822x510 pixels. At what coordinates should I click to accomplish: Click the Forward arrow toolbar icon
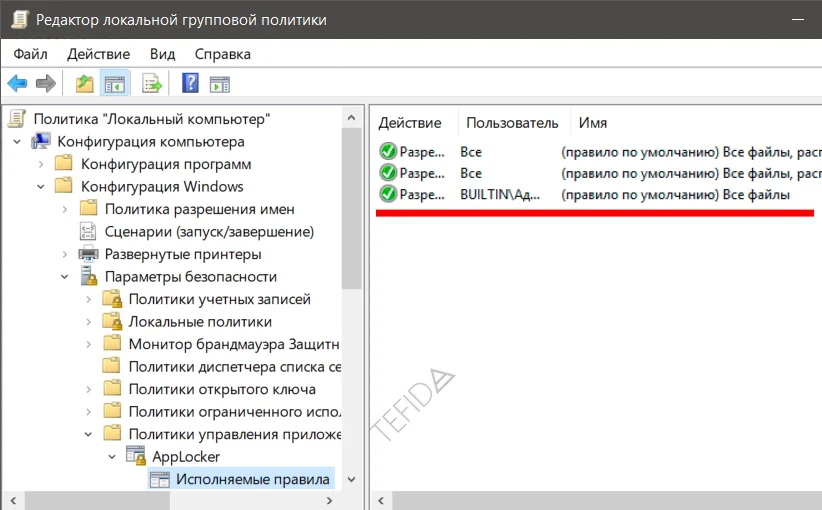click(45, 84)
